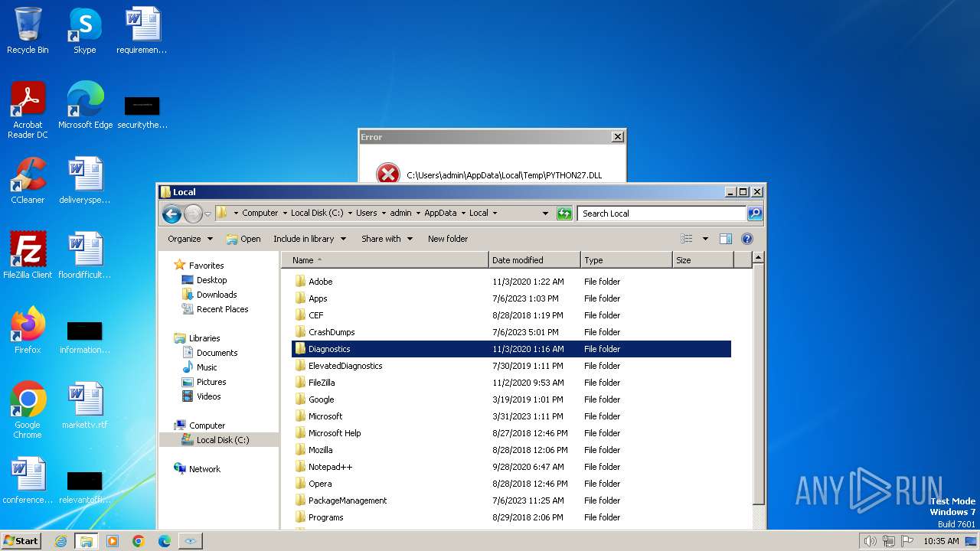Click the Chrome icon in the taskbar
Viewport: 980px width, 551px height.
tap(139, 541)
